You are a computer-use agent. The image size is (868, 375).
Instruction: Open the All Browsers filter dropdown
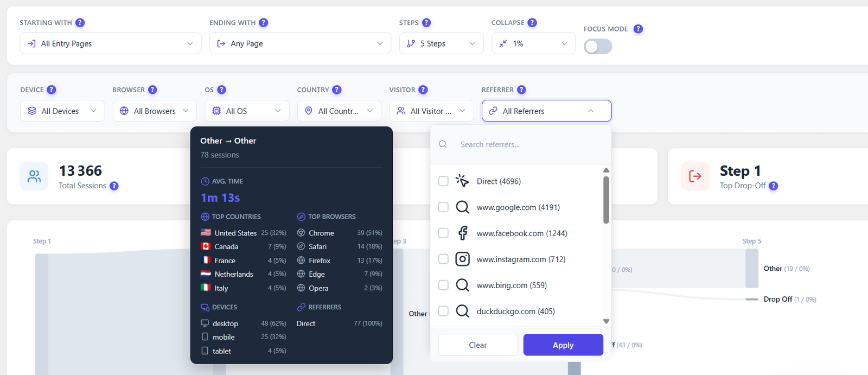[155, 111]
